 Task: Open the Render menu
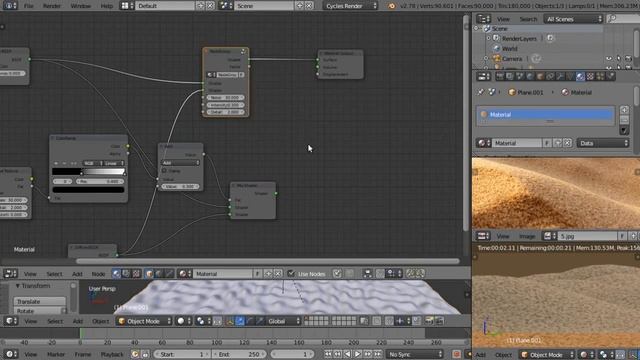click(52, 6)
